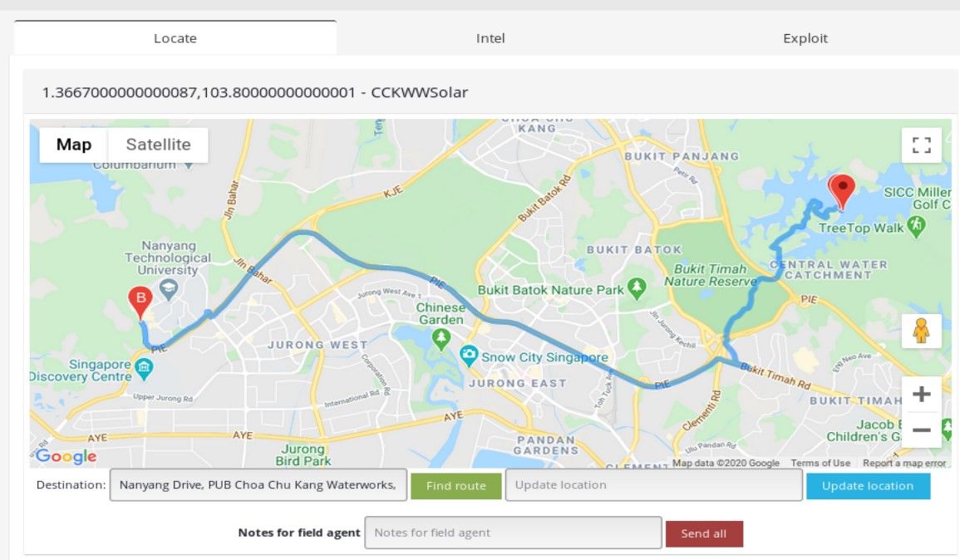Open the Intel tab
The image size is (960, 560).
pyautogui.click(x=490, y=38)
